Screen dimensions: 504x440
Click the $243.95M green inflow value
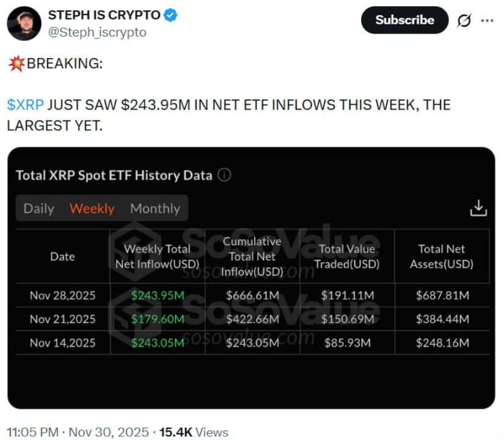158,296
